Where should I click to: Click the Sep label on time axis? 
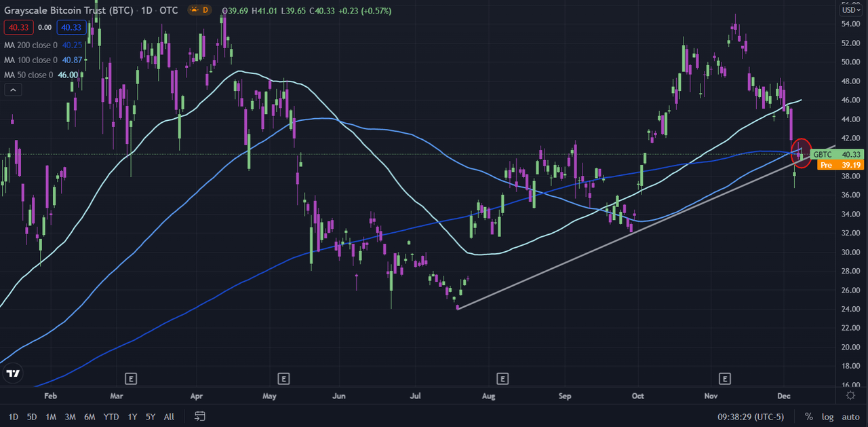pyautogui.click(x=565, y=395)
